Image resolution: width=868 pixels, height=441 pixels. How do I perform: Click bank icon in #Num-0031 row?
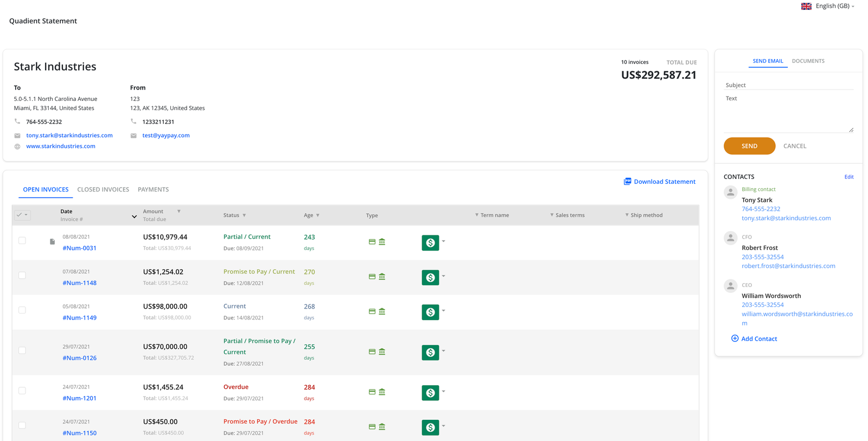[382, 242]
